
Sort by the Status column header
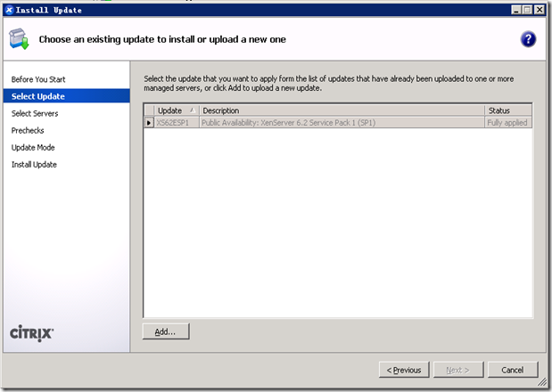coord(508,110)
